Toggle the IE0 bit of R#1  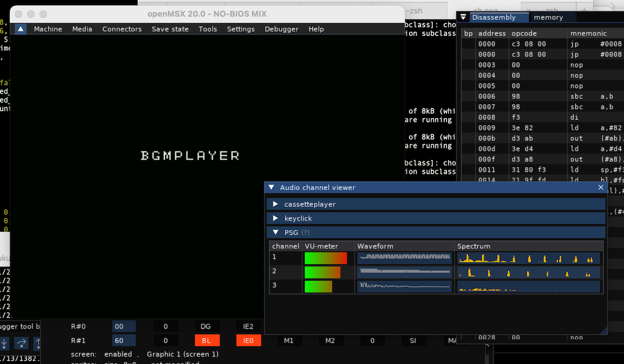(249, 340)
